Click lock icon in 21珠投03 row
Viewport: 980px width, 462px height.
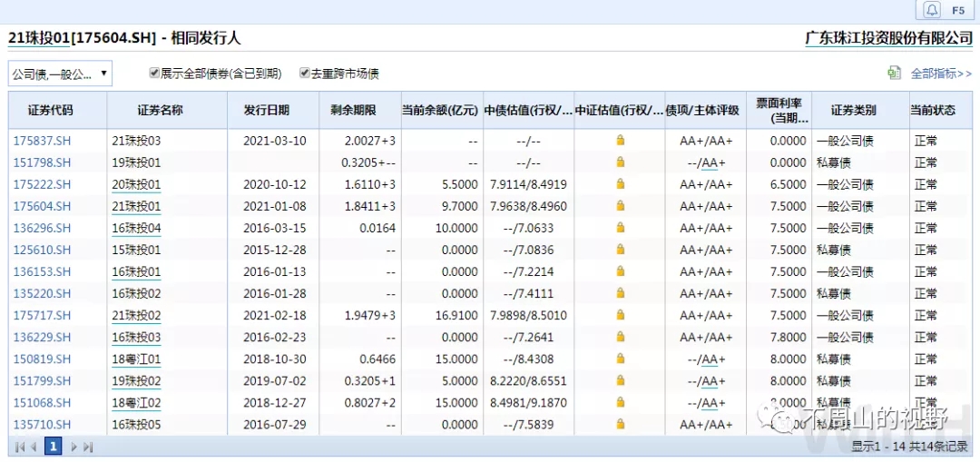click(x=620, y=141)
